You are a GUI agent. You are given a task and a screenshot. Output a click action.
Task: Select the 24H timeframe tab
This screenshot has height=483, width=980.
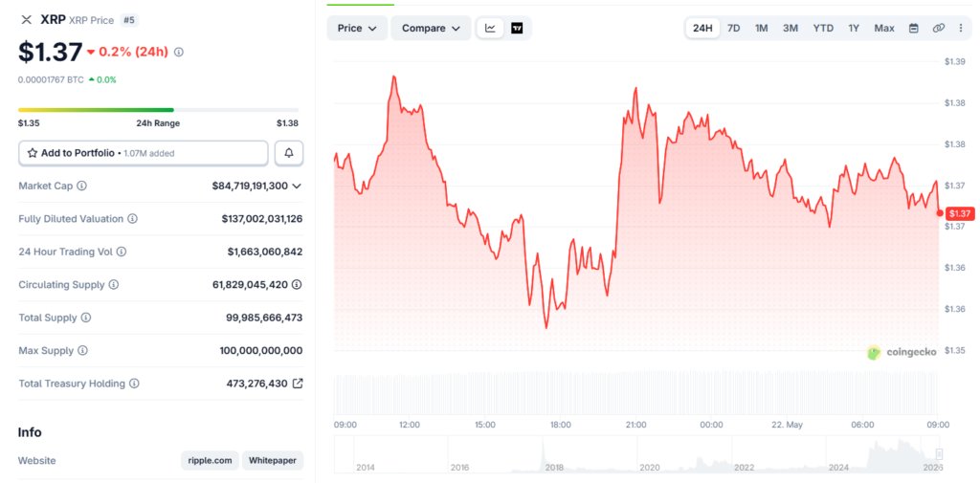pos(702,28)
